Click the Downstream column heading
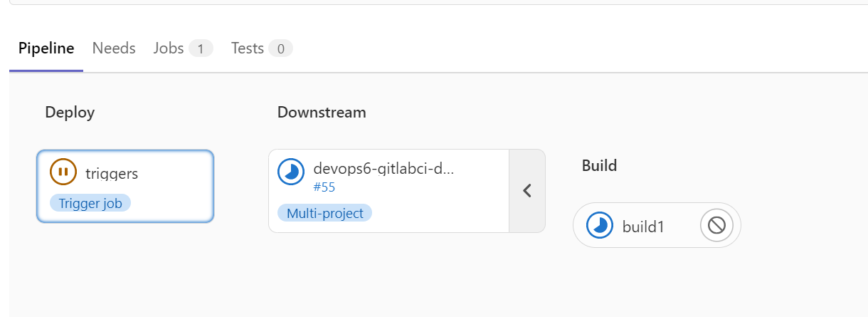Screen dimensions: 868x317 322,112
